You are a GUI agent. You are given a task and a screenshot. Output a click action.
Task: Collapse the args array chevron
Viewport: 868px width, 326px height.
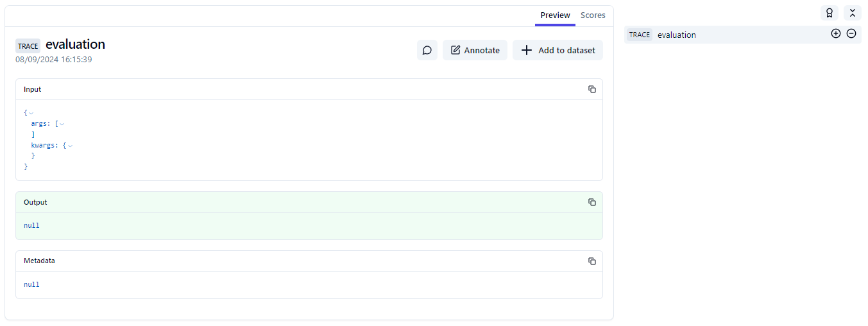click(62, 124)
